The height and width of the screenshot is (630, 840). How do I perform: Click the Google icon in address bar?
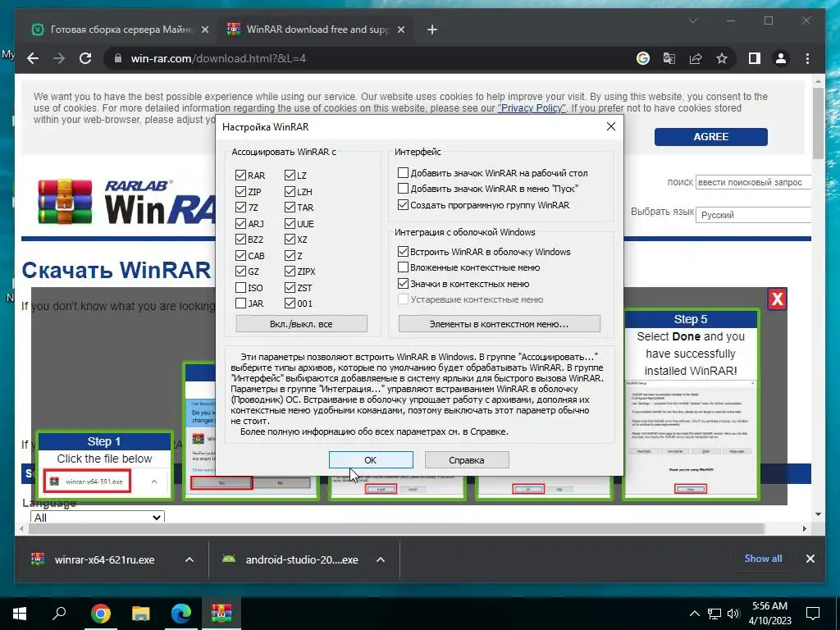(643, 58)
